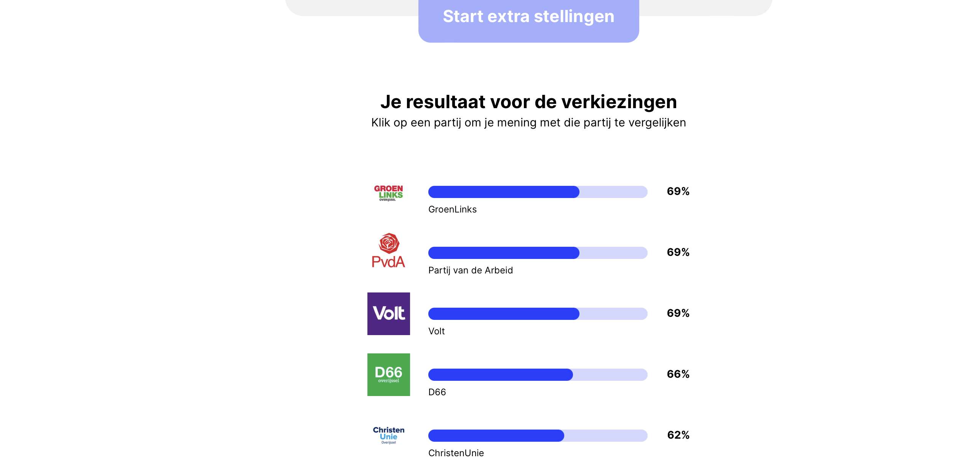Click the D66 66% score
The image size is (980, 476).
tap(678, 374)
